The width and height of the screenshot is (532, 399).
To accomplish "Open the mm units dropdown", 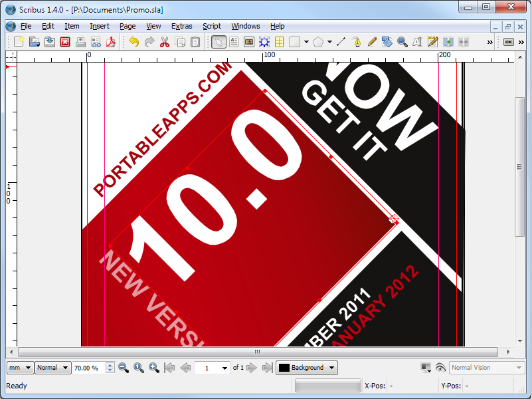I will [x=21, y=368].
